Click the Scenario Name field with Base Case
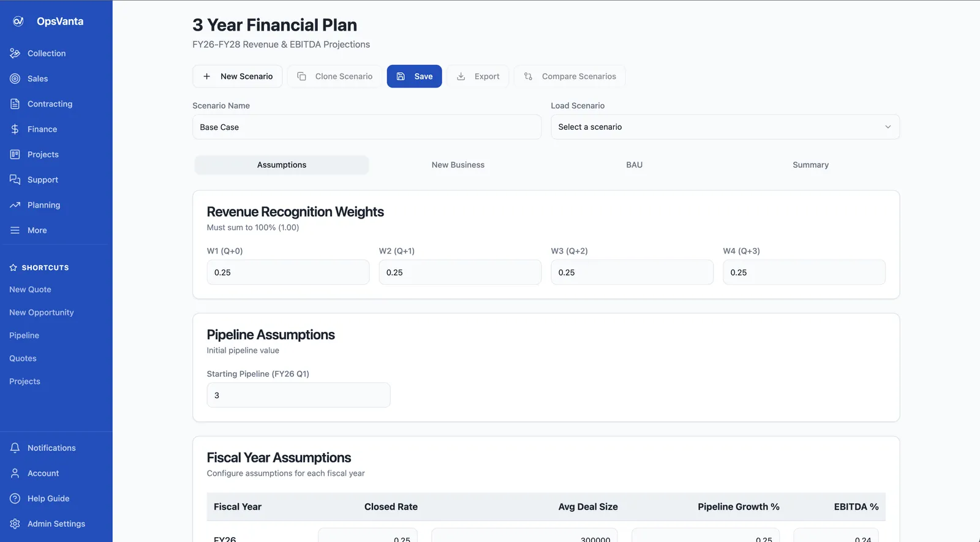The width and height of the screenshot is (980, 542). pyautogui.click(x=367, y=127)
